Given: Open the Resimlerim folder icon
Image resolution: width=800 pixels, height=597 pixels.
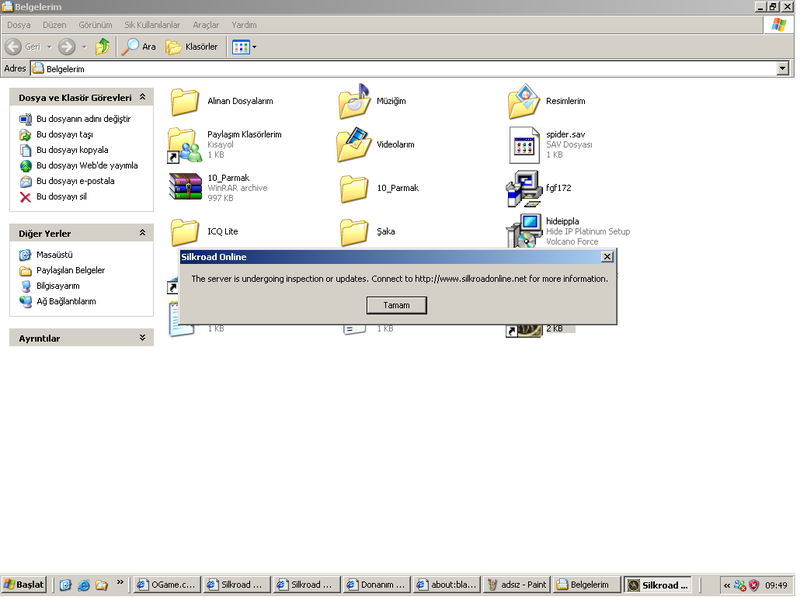Looking at the screenshot, I should pyautogui.click(x=524, y=102).
